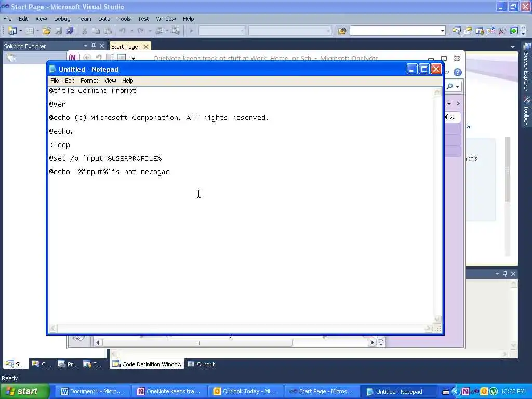Click system tray clock showing 12:28 PM
The height and width of the screenshot is (399, 532).
[x=513, y=391]
